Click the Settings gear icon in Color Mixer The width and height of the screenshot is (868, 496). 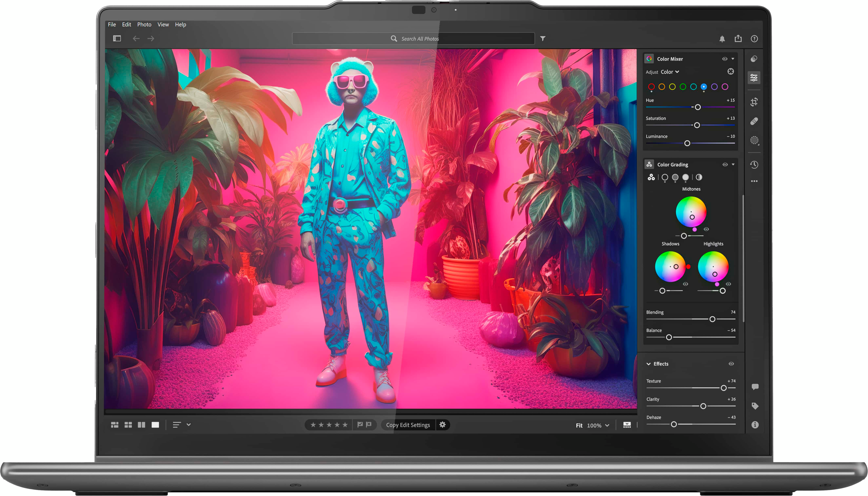[x=730, y=72]
